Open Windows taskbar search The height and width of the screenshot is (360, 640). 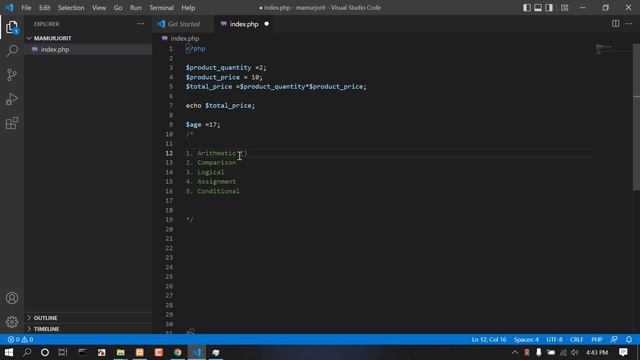tap(27, 352)
